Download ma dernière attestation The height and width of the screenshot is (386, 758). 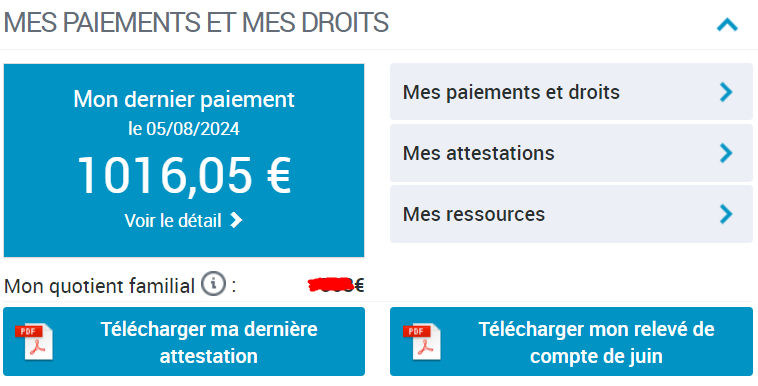pos(184,341)
